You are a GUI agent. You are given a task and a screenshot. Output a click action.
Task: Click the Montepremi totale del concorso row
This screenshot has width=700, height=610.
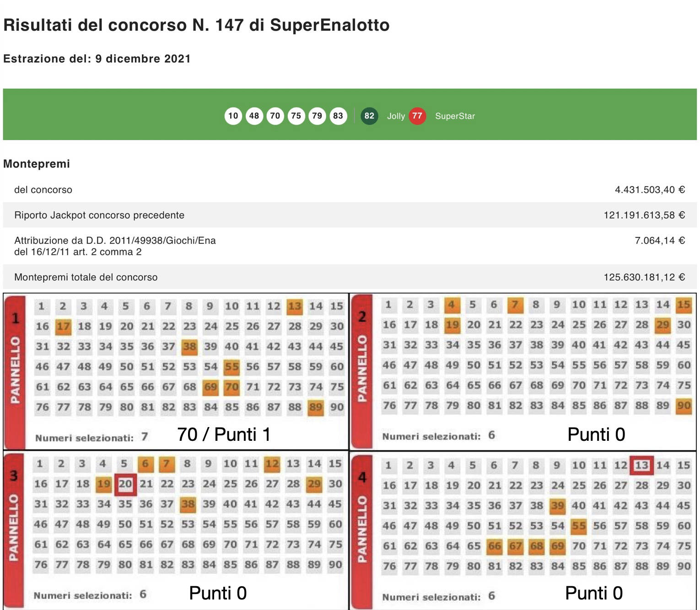click(x=350, y=277)
